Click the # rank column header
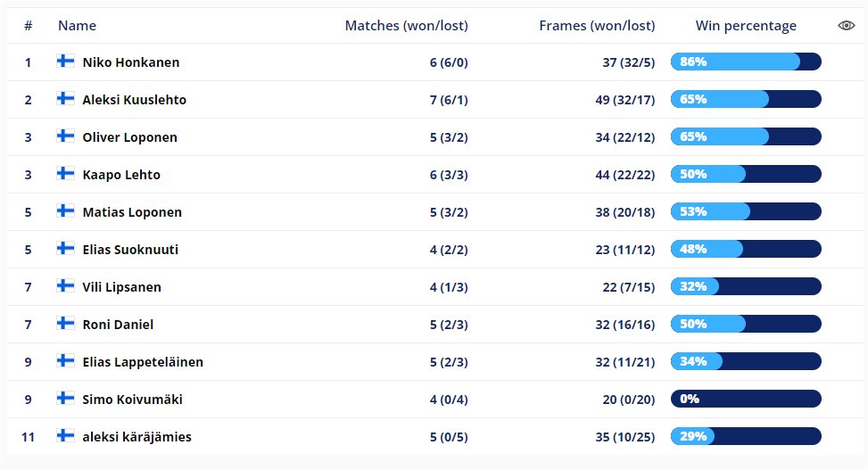 point(29,26)
